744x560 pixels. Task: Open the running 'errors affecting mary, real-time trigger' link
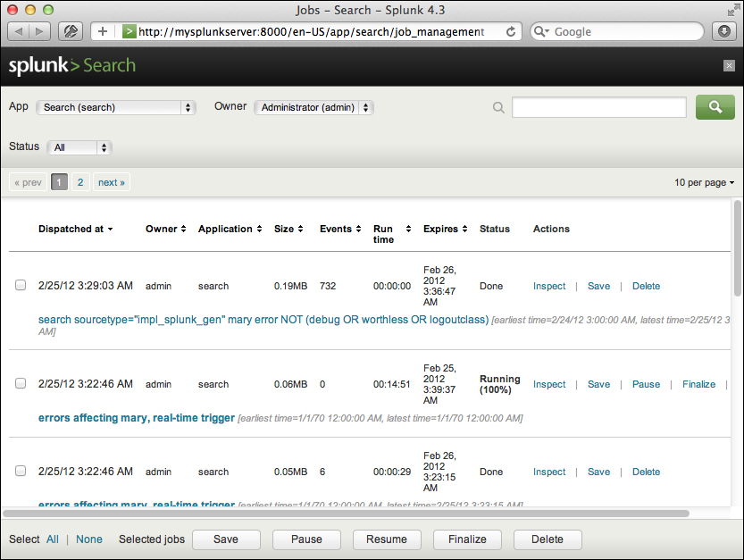137,418
